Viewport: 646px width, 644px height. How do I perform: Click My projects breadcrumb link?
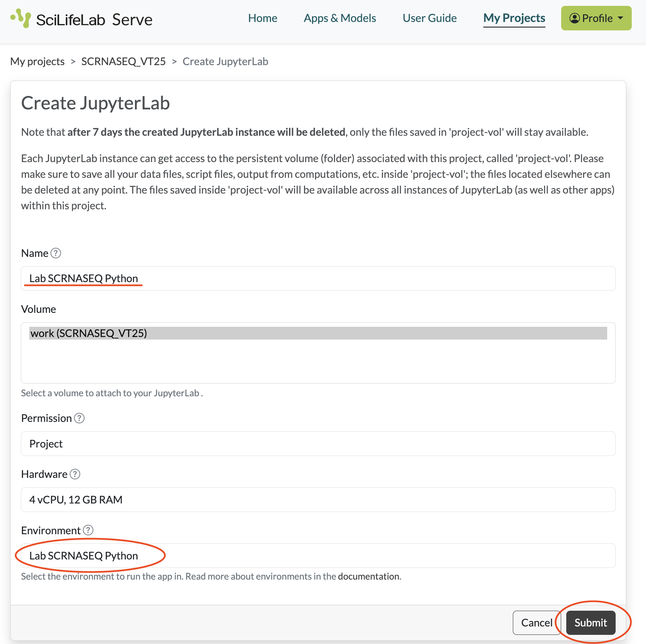point(37,61)
